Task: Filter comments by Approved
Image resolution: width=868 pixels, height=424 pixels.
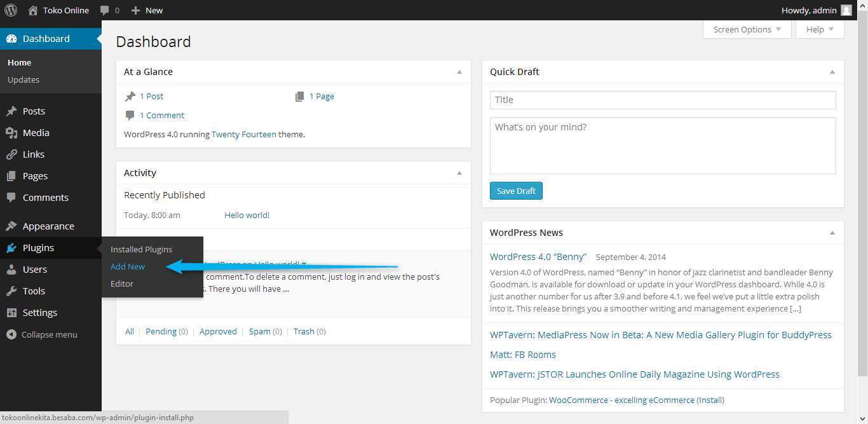Action: pos(218,331)
